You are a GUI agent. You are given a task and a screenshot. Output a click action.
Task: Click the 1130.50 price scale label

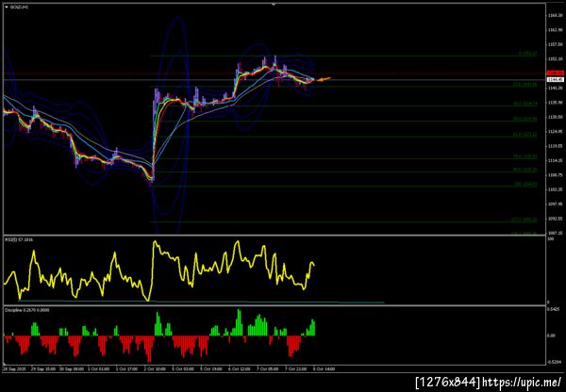coord(554,117)
